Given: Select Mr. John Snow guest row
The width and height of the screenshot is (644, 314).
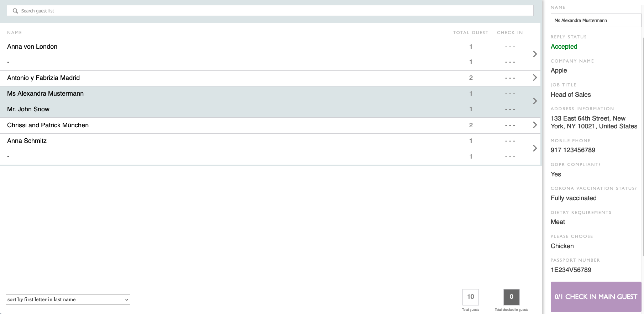Looking at the screenshot, I should coord(28,109).
